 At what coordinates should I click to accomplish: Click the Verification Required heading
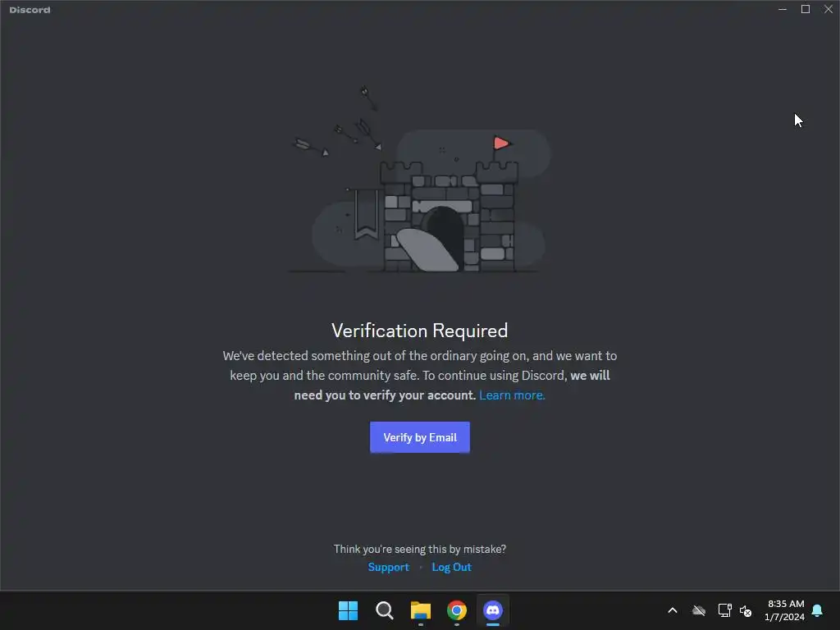tap(419, 331)
